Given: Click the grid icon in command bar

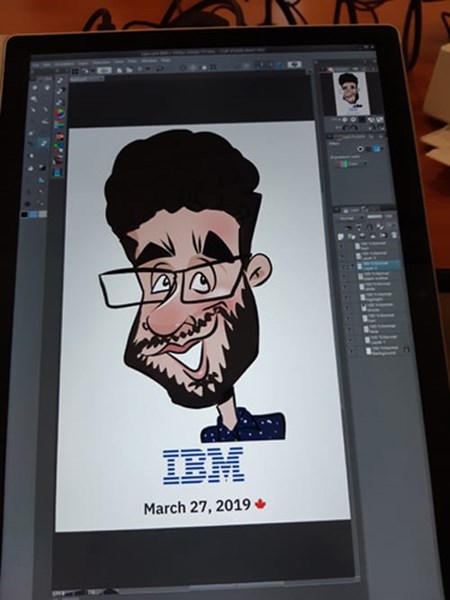Looking at the screenshot, I should (x=75, y=71).
